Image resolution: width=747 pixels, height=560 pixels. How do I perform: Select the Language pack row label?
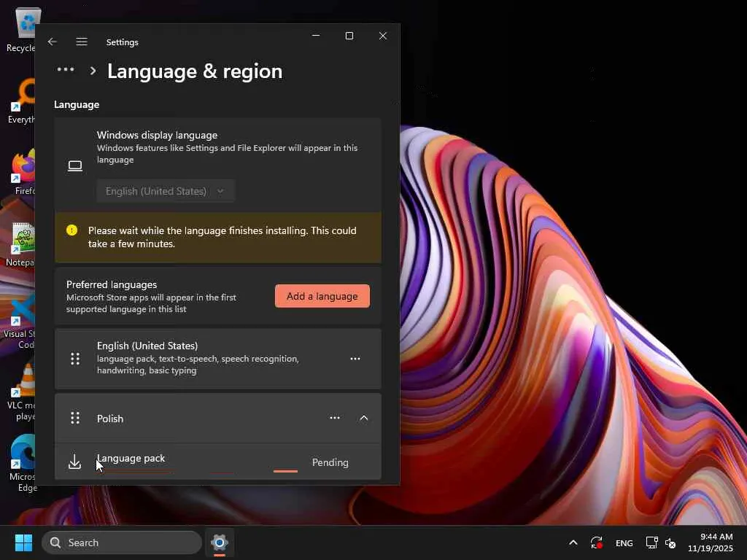tap(131, 458)
